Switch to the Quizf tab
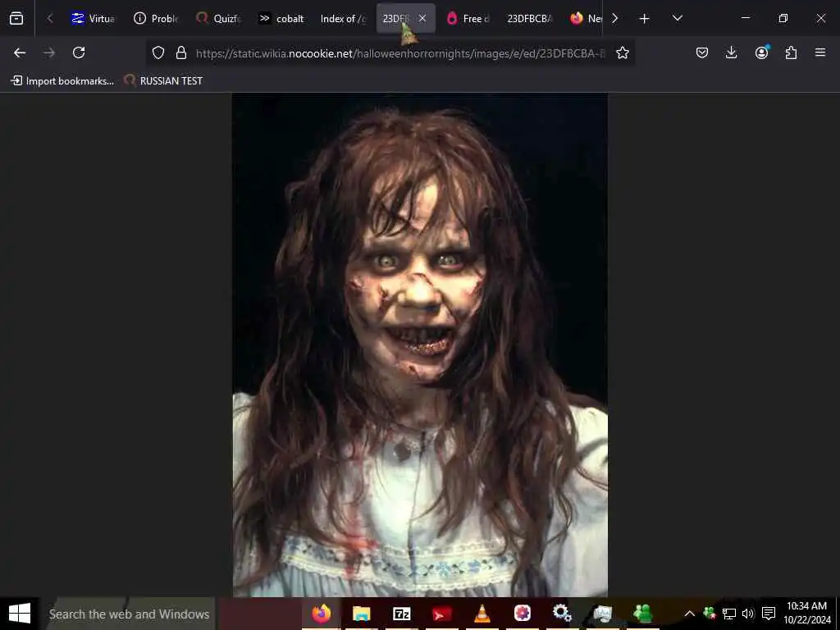Viewport: 840px width, 630px height. (217, 19)
